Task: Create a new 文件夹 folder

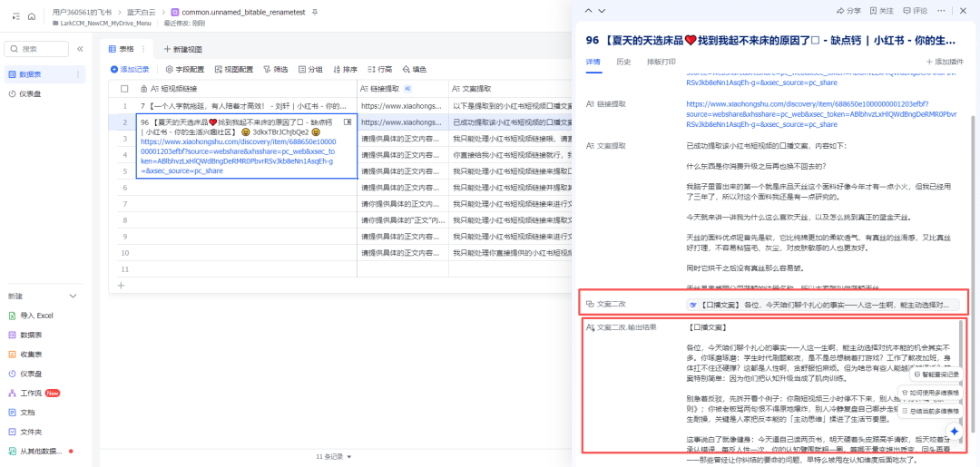Action: click(26, 432)
